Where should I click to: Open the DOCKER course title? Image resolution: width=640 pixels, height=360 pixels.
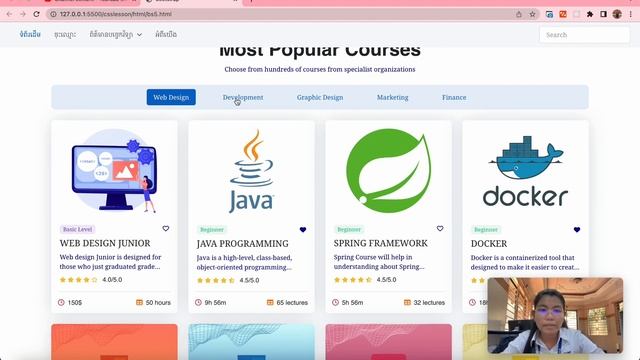489,244
